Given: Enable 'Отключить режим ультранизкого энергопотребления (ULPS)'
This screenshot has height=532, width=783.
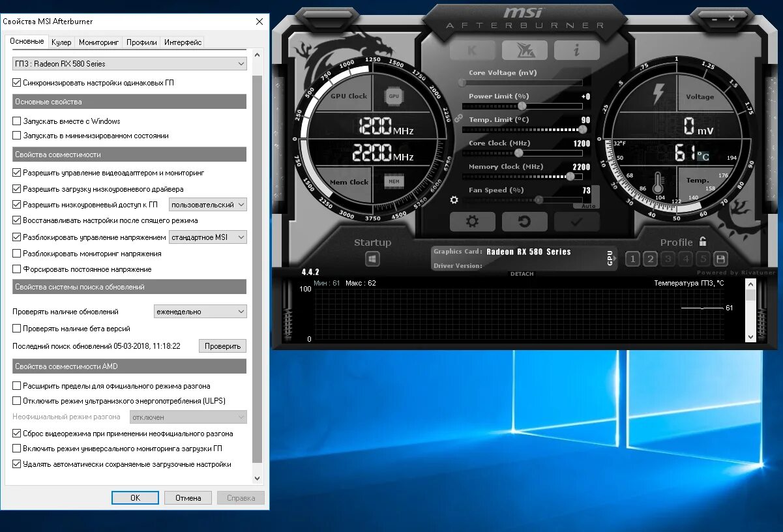Looking at the screenshot, I should pyautogui.click(x=17, y=400).
